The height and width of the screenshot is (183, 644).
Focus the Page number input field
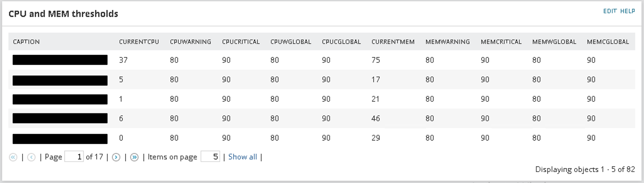[x=74, y=156]
